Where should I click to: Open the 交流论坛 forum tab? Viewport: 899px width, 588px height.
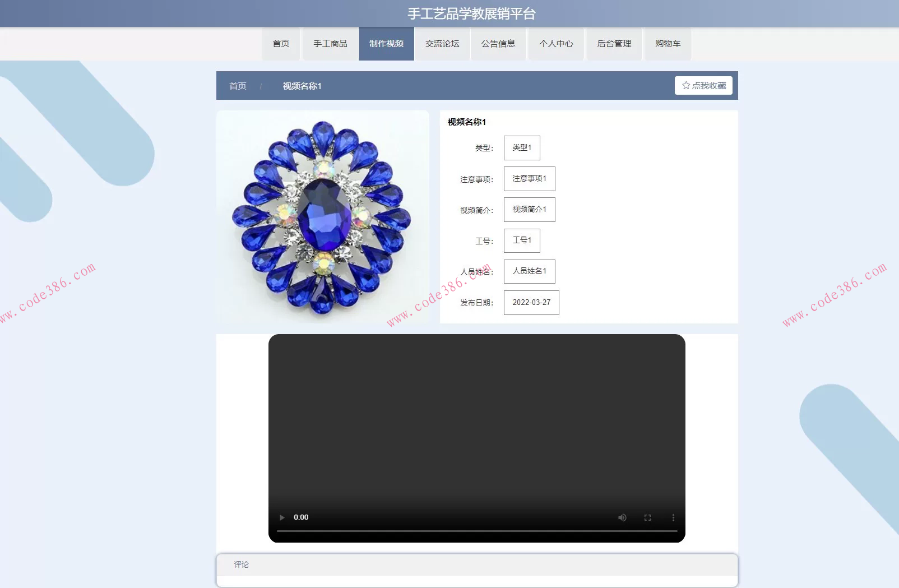(x=442, y=43)
